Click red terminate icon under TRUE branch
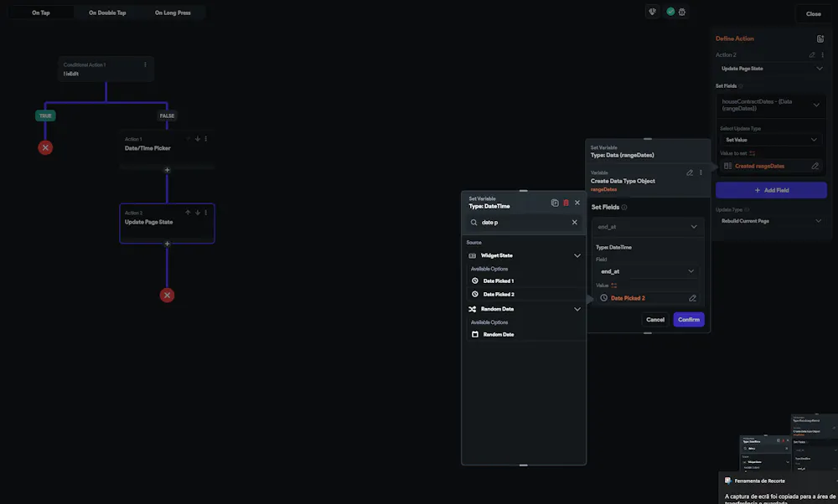838x504 pixels. 45,148
